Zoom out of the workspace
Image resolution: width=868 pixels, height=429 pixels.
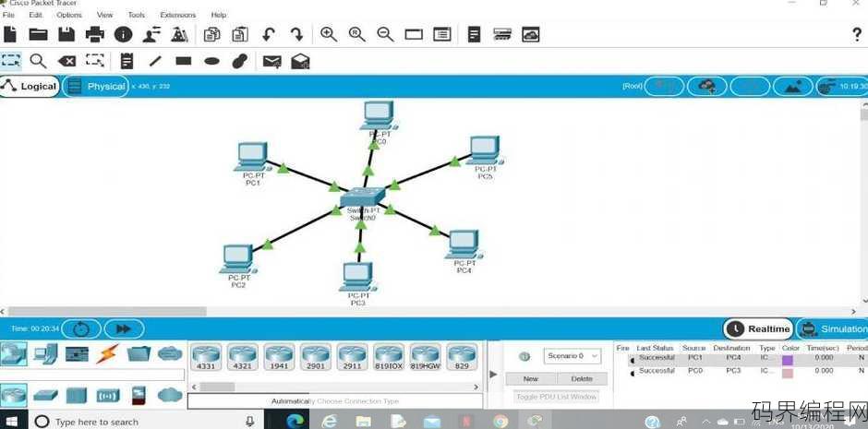(385, 34)
